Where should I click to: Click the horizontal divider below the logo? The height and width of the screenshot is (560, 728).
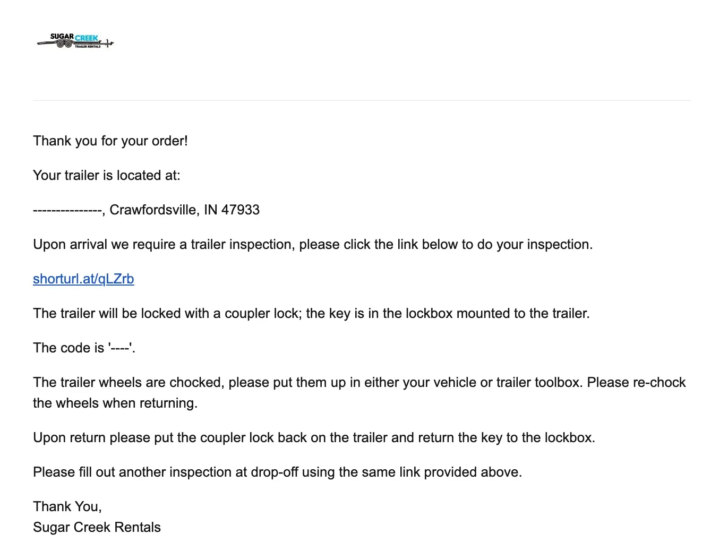[362, 100]
